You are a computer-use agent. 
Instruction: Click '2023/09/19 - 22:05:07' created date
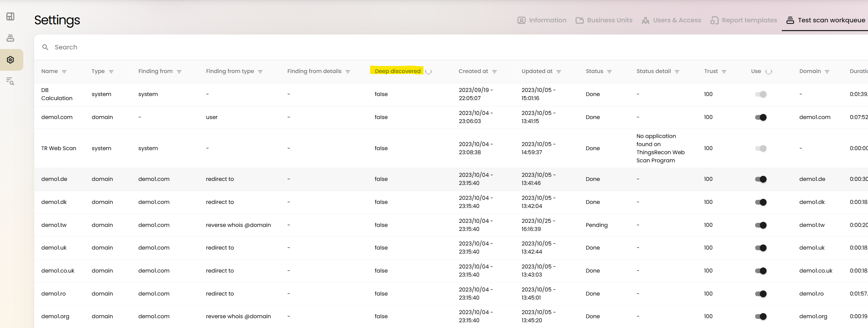tap(476, 94)
